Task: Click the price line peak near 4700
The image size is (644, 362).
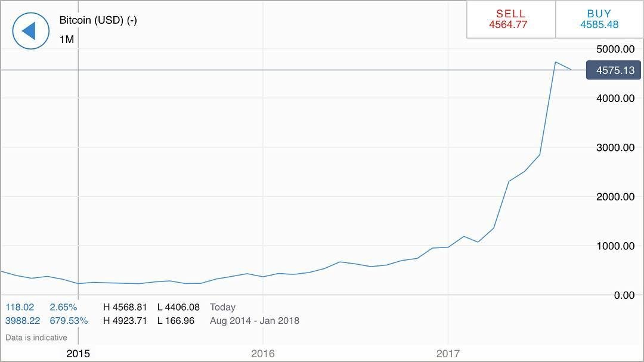Action: click(x=555, y=62)
